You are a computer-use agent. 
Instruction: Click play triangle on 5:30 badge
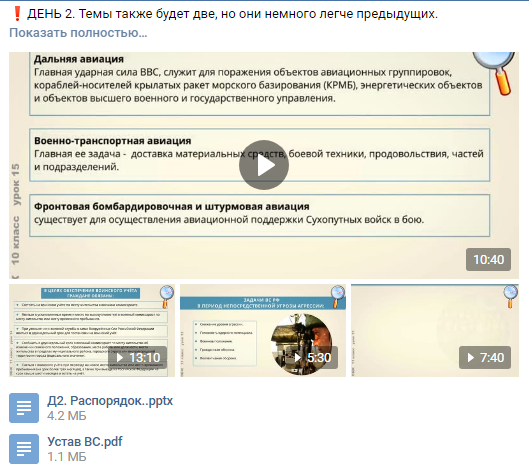(x=298, y=358)
